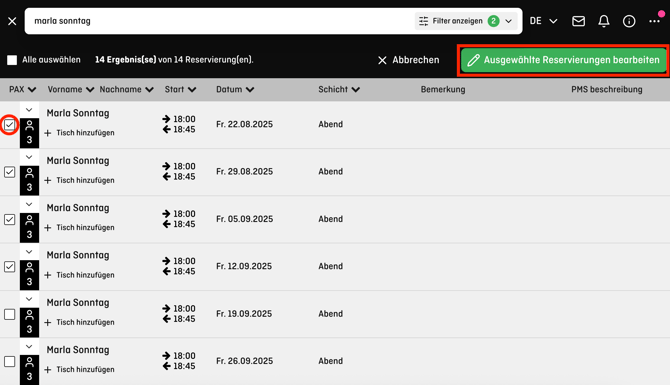This screenshot has width=670, height=385.
Task: Expand the 26.09.2025 reservation row chevron
Action: [x=29, y=347]
